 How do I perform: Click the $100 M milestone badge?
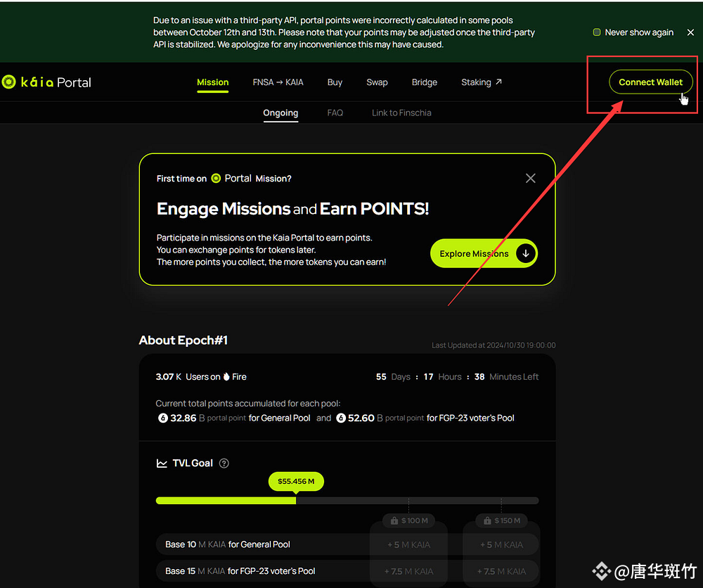click(x=409, y=520)
